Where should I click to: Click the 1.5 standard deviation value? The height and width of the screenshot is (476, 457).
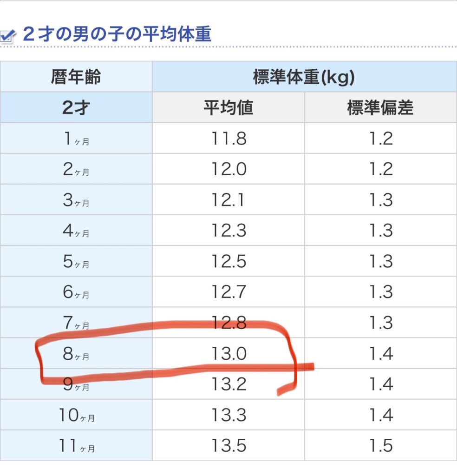[381, 445]
